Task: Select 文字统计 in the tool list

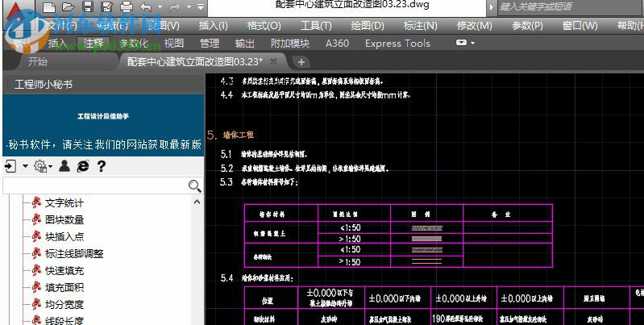Action: click(64, 203)
